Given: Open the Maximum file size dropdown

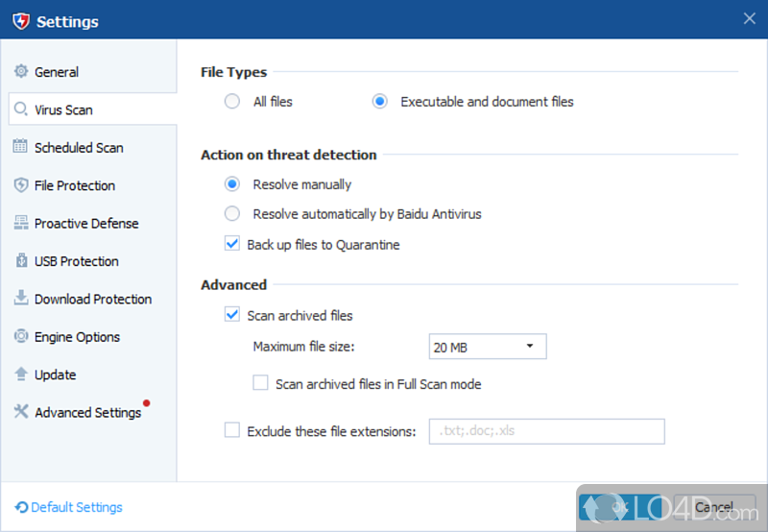Looking at the screenshot, I should [488, 347].
